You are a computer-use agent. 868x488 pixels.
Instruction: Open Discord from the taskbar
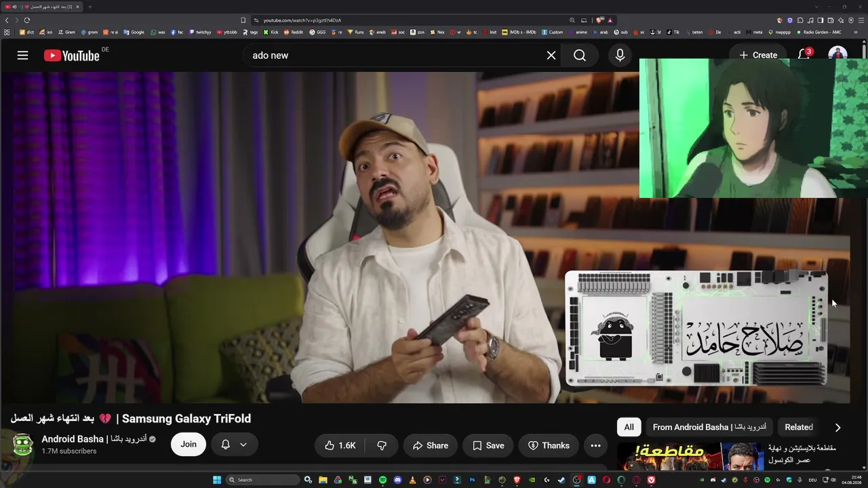(397, 480)
